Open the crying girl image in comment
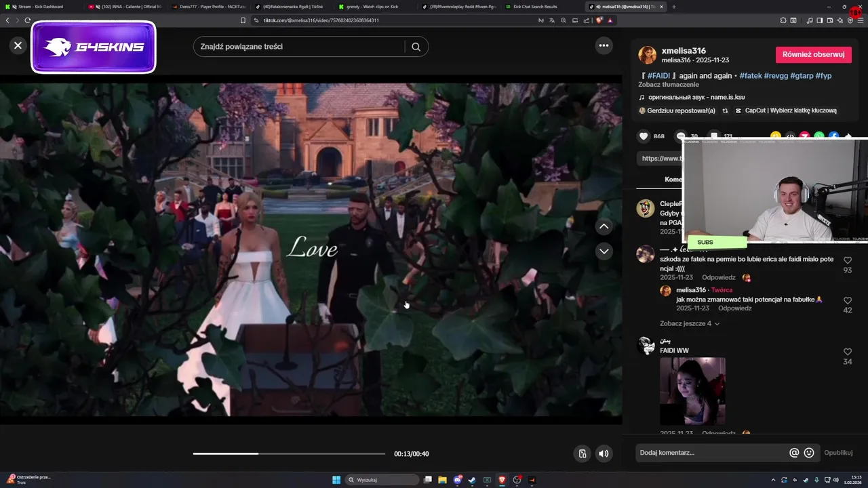This screenshot has width=868, height=488. coord(692,391)
